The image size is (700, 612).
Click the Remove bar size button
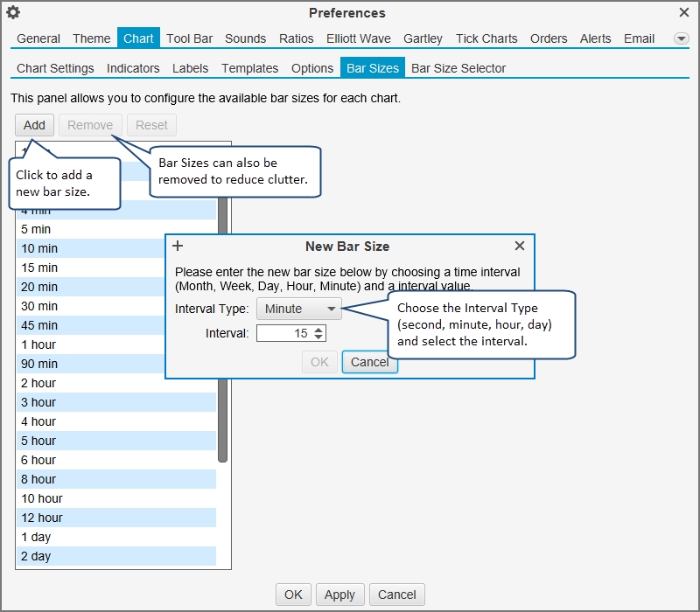coord(90,125)
